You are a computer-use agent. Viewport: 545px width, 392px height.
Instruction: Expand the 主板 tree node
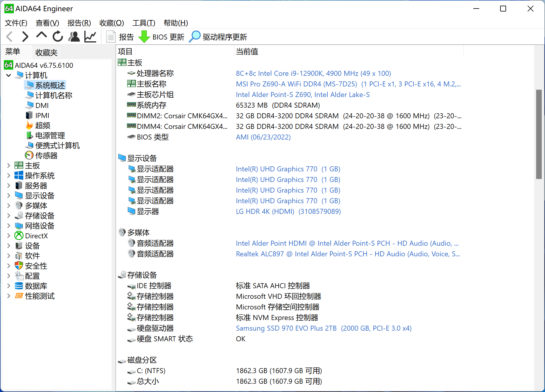(9, 166)
